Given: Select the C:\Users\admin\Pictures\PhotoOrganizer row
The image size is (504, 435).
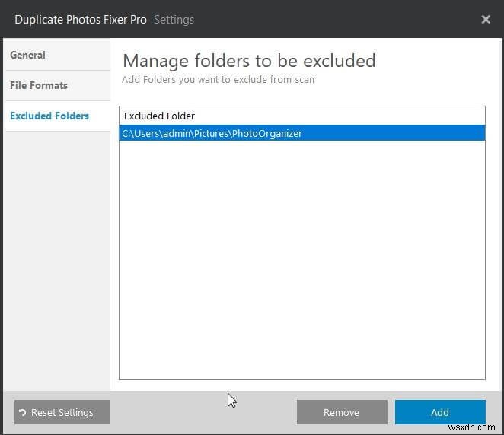Looking at the screenshot, I should [x=301, y=133].
